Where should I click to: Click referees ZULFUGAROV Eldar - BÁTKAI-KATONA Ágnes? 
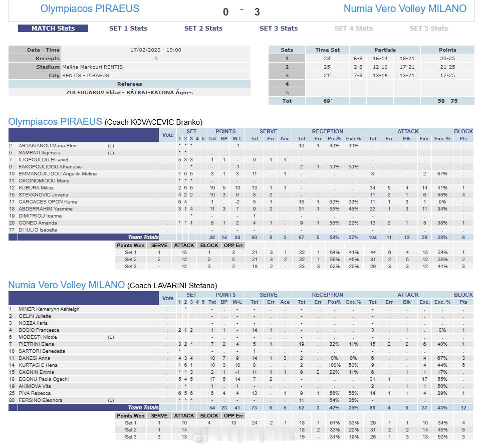[129, 92]
